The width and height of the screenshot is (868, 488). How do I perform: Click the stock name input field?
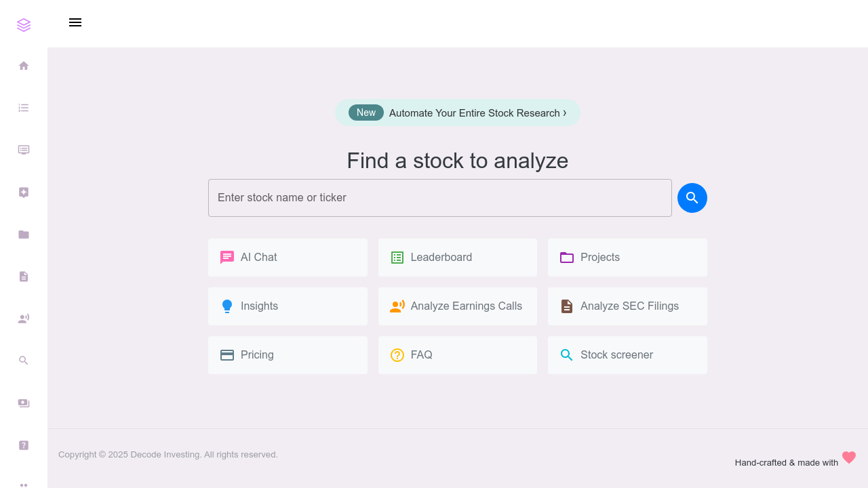coord(439,197)
